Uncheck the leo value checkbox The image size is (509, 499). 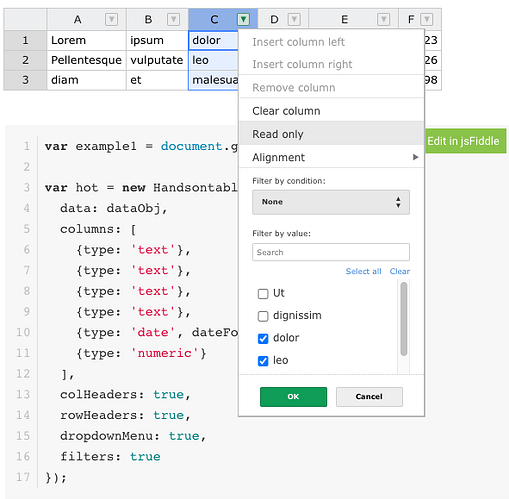(x=263, y=361)
